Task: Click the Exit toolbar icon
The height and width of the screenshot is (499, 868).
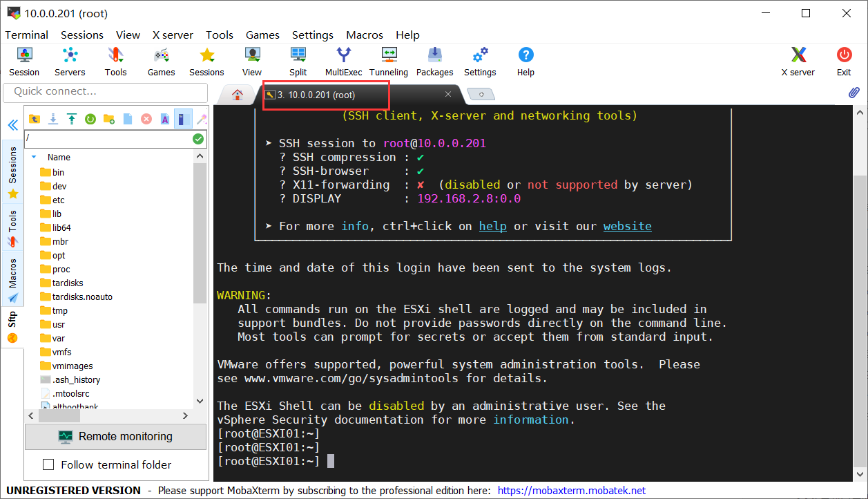Action: point(844,62)
